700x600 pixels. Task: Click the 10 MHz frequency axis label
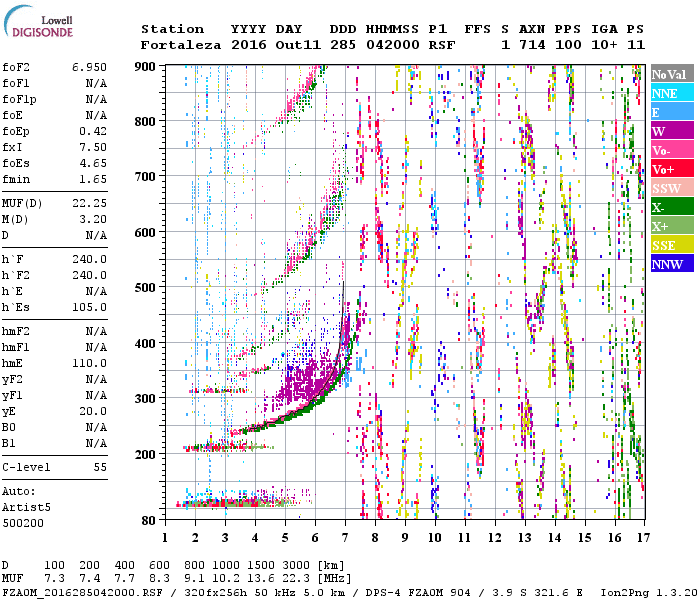point(435,537)
